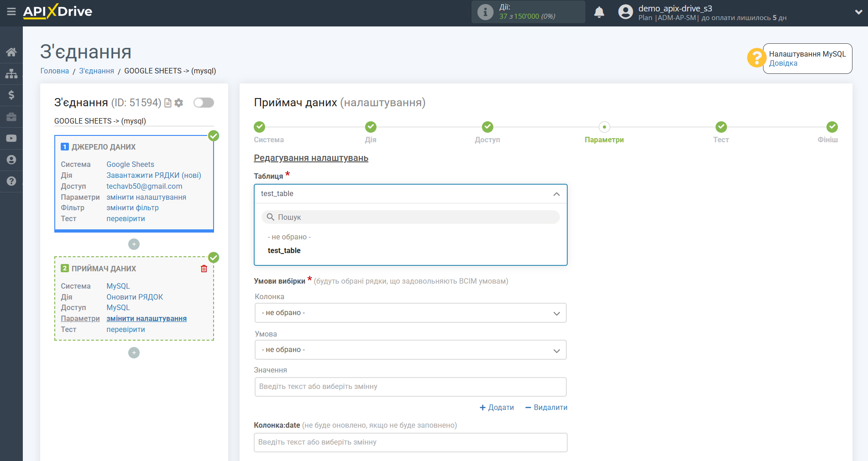The height and width of the screenshot is (461, 868).
Task: Click the Значення input field
Action: (410, 387)
